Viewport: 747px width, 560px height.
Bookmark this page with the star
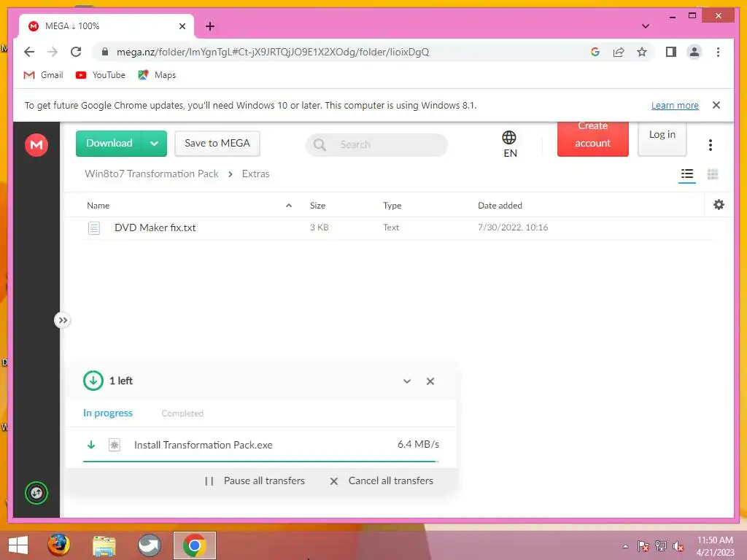tap(642, 52)
